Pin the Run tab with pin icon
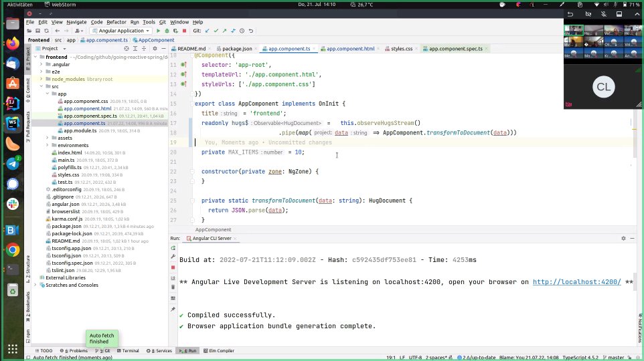Screen dimensions: 644x361 (173, 310)
